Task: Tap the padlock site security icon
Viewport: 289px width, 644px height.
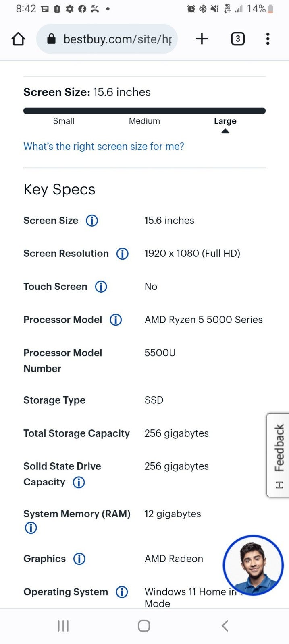Action: point(51,39)
